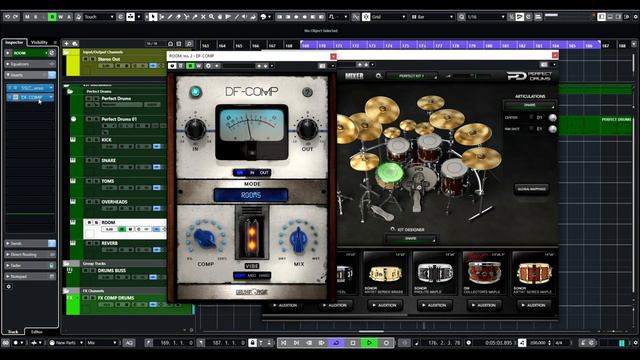
Task: Open the Grid snap type dropdown
Action: pos(389,17)
